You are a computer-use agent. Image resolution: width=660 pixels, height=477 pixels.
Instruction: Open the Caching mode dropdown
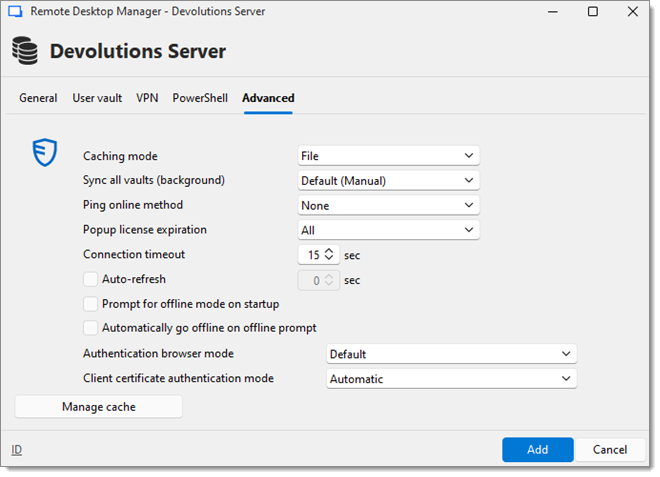tap(389, 156)
